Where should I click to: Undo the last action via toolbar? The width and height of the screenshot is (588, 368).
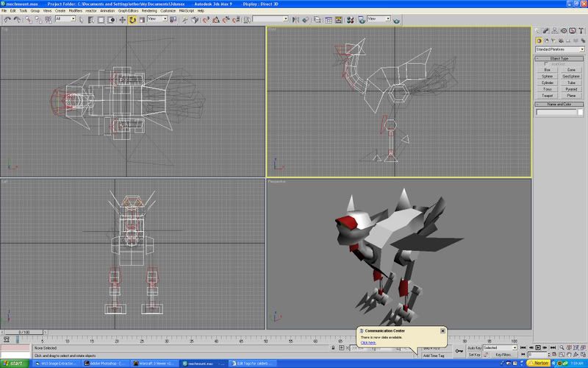(x=7, y=20)
